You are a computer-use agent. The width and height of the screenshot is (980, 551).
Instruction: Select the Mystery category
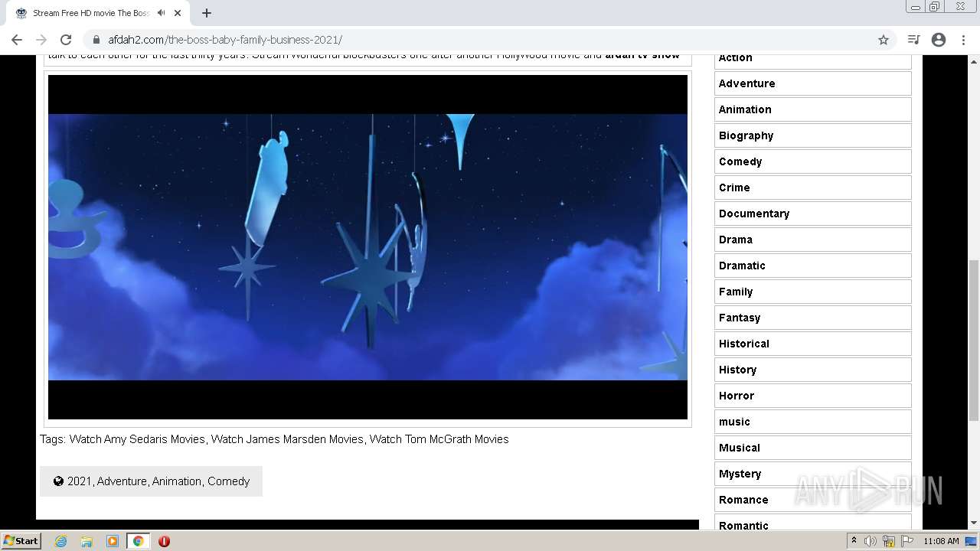click(813, 474)
